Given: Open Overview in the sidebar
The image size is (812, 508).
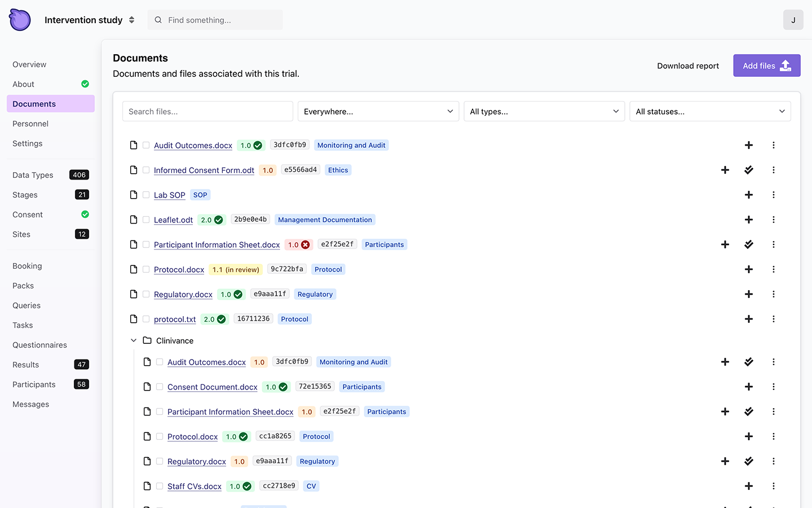Looking at the screenshot, I should pos(29,64).
